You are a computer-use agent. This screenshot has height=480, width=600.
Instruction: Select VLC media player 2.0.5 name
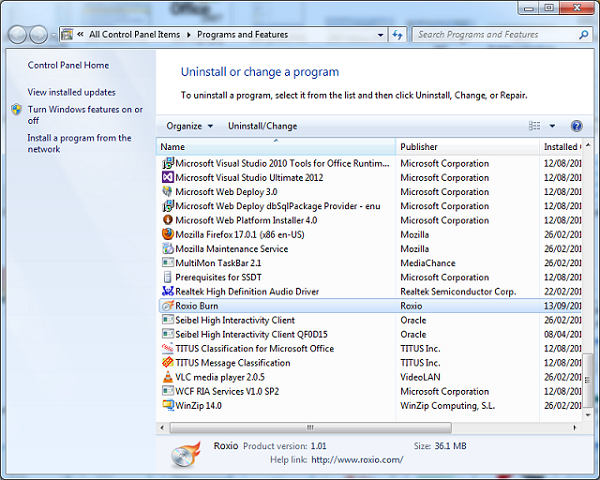click(220, 377)
